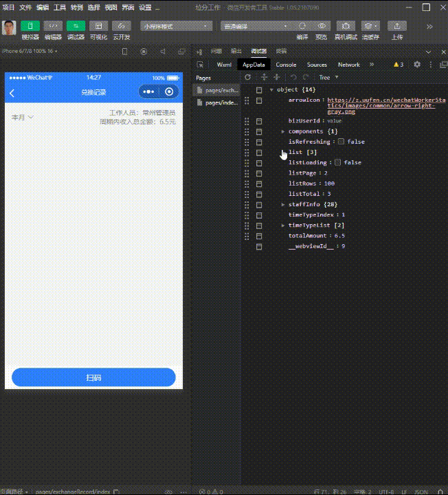The image size is (448, 495).
Task: Open the 可视化 visual editor
Action: coord(99,26)
